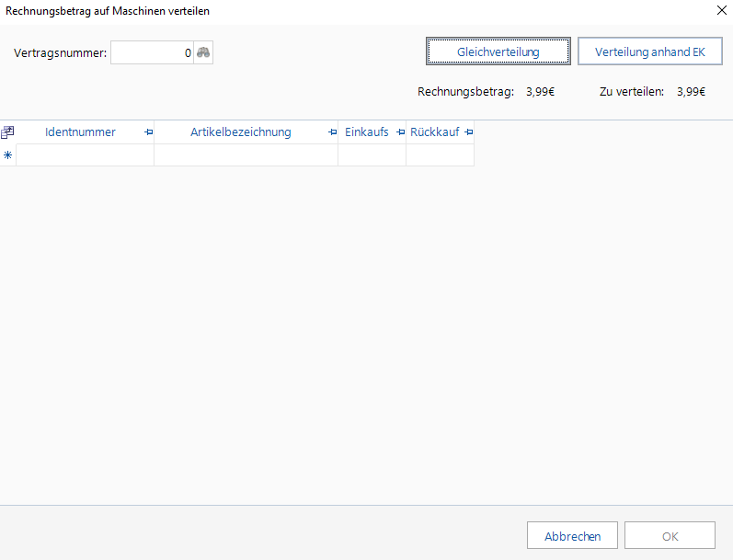Click empty Artikelbezeichnung cell in new row

(x=246, y=155)
